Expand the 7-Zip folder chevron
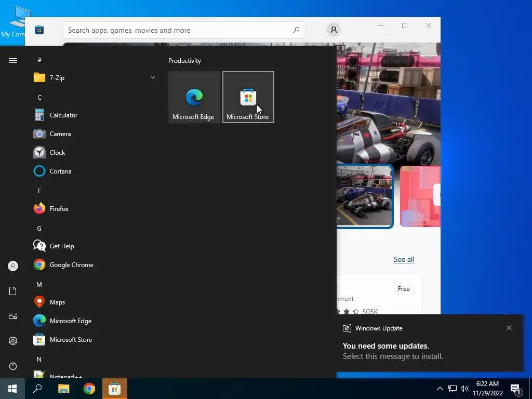 (153, 78)
